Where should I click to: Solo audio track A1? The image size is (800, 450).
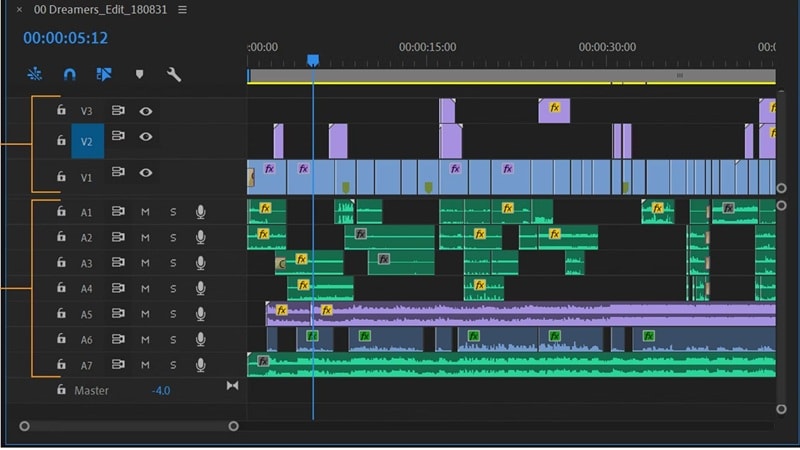173,212
